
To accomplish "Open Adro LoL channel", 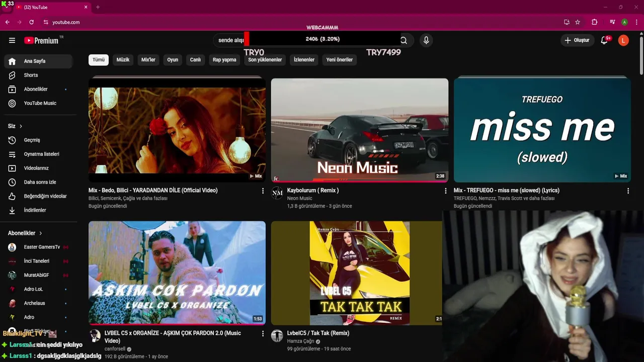I will [x=39, y=289].
